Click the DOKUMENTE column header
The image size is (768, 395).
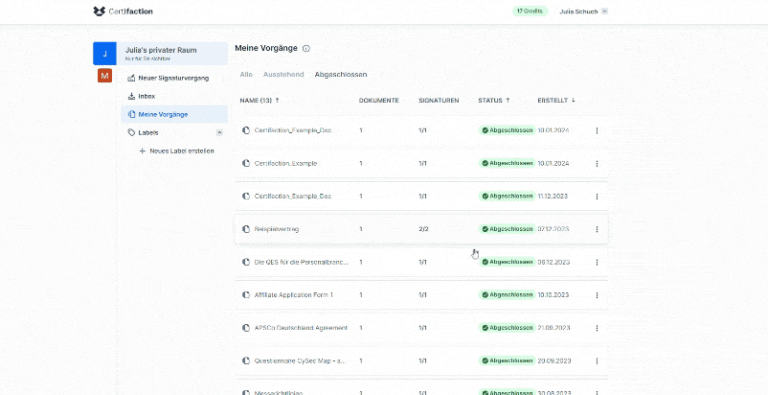click(379, 100)
